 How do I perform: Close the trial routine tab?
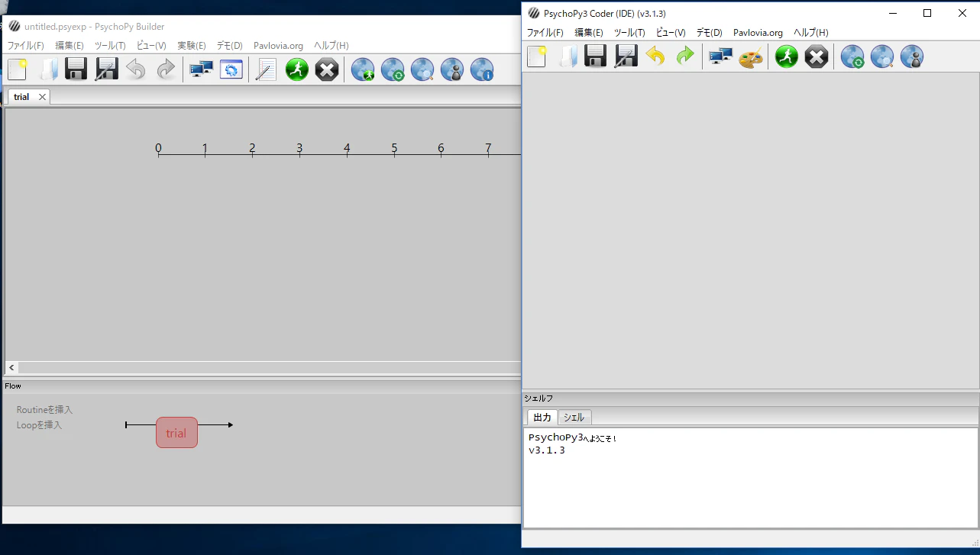pos(42,97)
